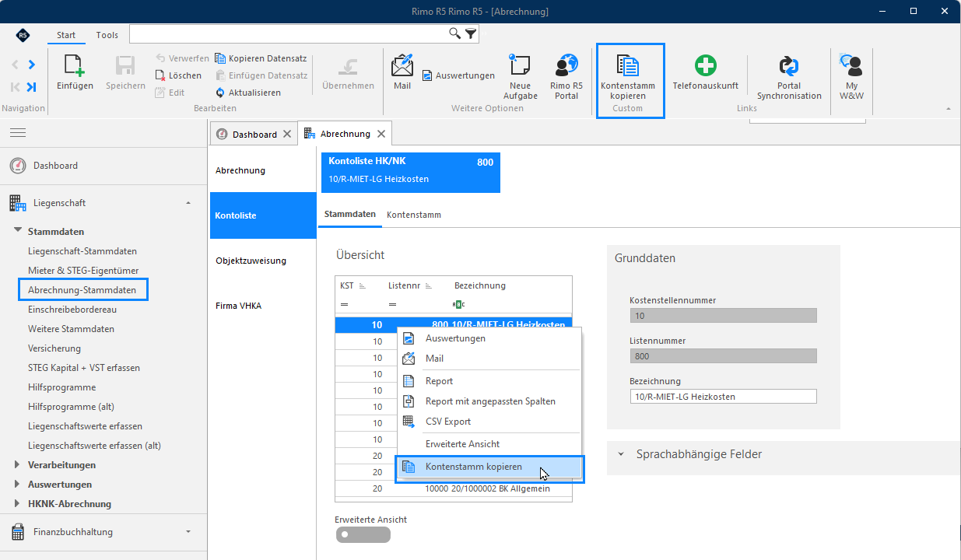Choose Kontenstamm kopieren in context menu
The width and height of the screenshot is (961, 560).
click(490, 467)
